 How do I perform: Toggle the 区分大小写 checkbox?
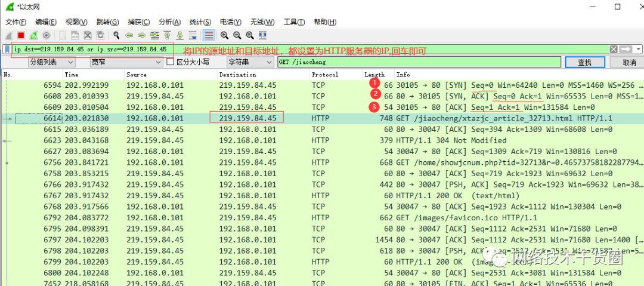pyautogui.click(x=171, y=62)
